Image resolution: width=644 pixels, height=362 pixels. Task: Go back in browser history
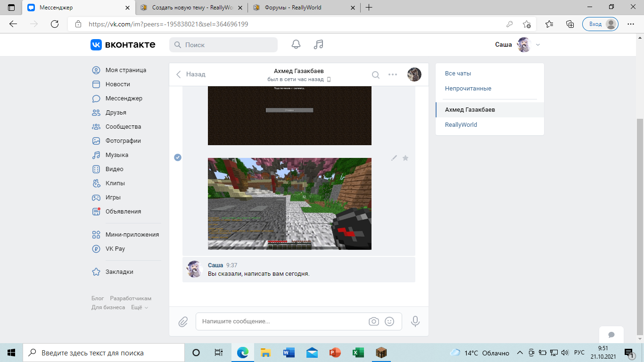pos(13,24)
